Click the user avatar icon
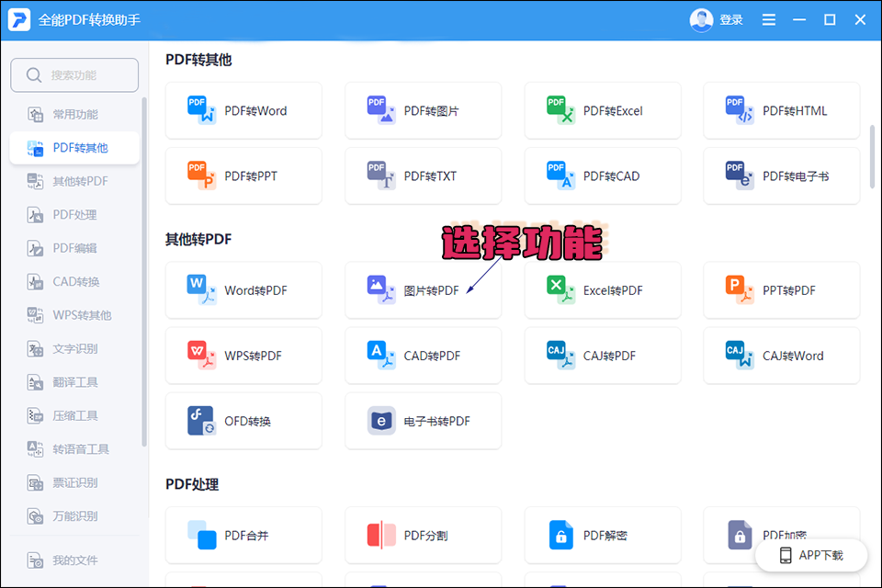 tap(701, 19)
